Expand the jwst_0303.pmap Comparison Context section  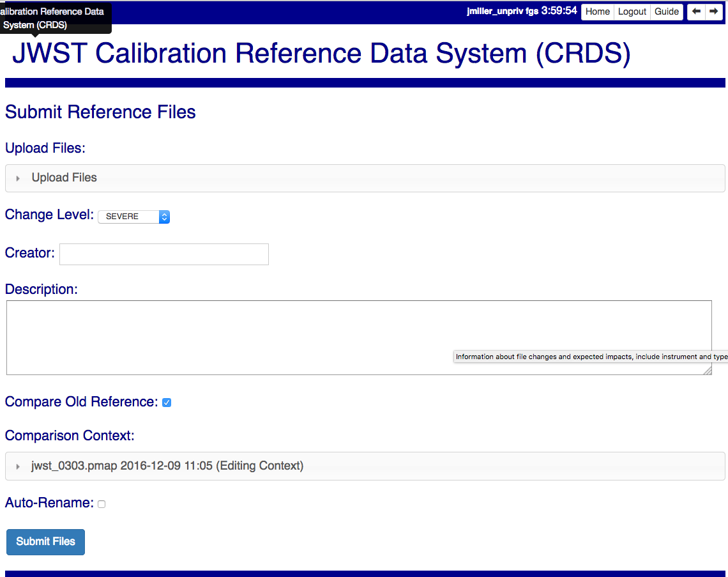(365, 466)
